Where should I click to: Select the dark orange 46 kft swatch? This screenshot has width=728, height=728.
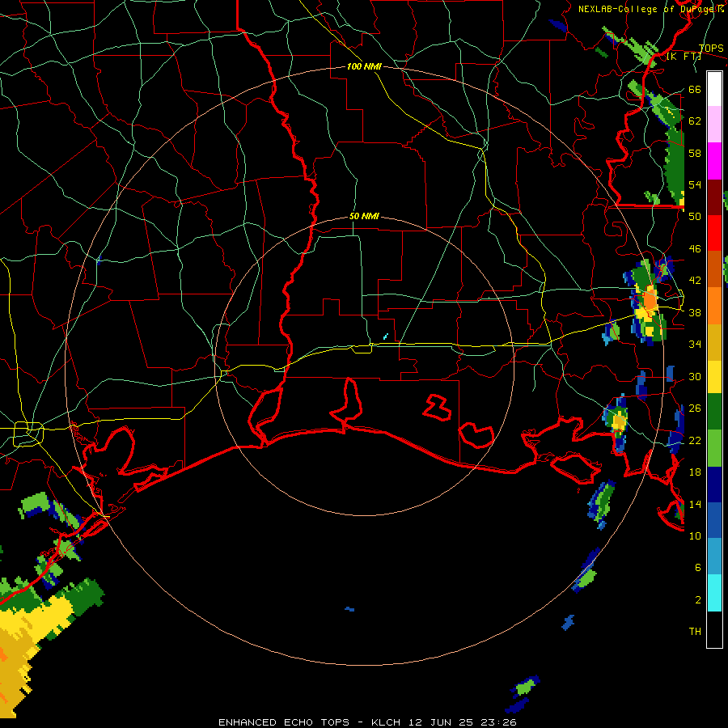coord(714,269)
